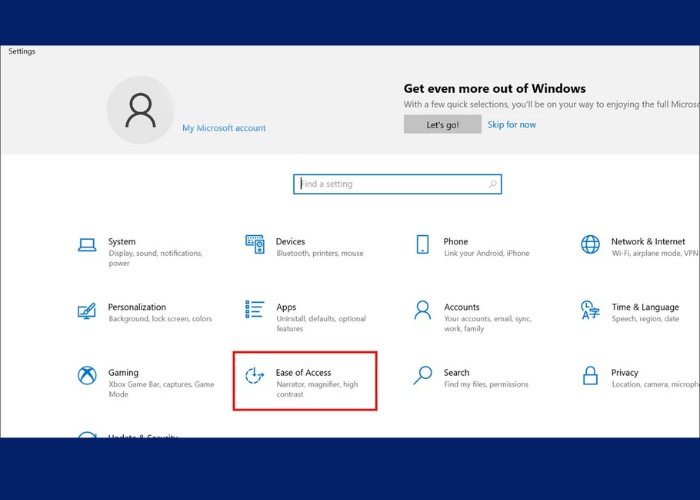Open the My Microsoft account link
This screenshot has height=500, width=700.
pyautogui.click(x=224, y=128)
